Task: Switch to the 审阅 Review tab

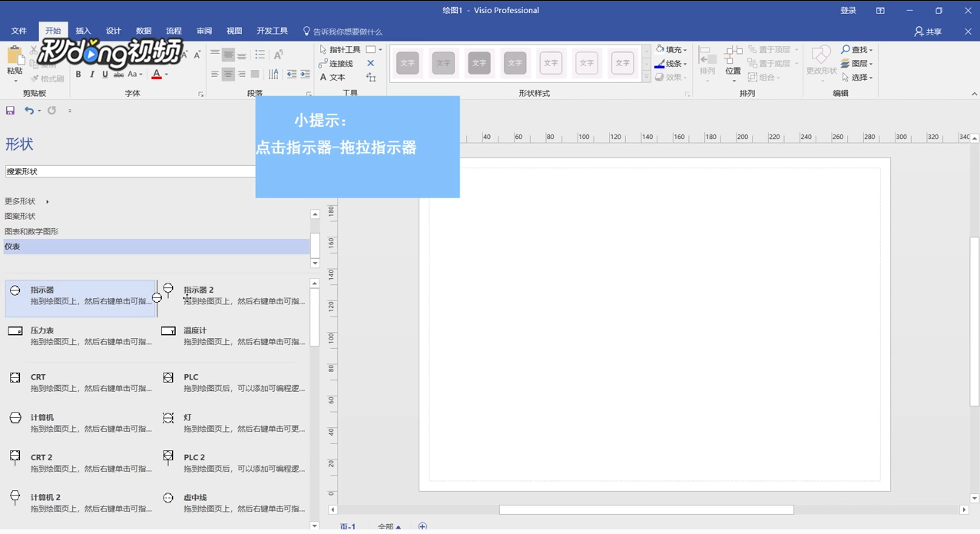Action: [204, 31]
